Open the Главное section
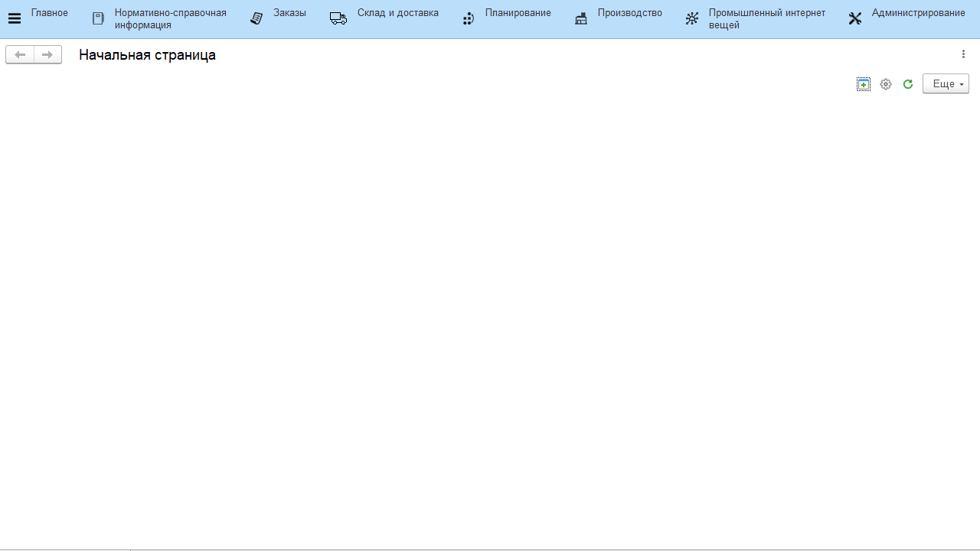The height and width of the screenshot is (551, 980). click(x=50, y=13)
